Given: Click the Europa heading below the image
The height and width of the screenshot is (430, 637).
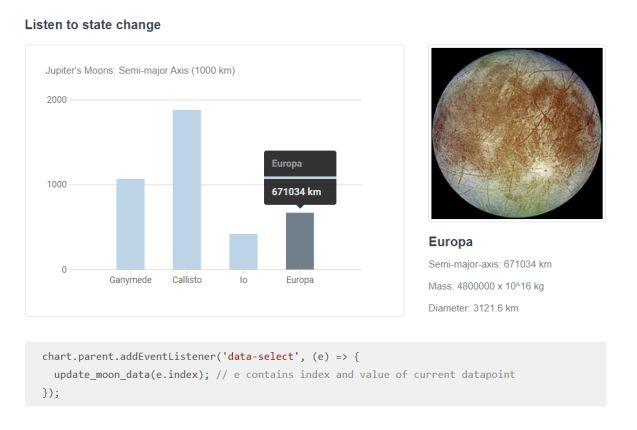Looking at the screenshot, I should click(451, 242).
